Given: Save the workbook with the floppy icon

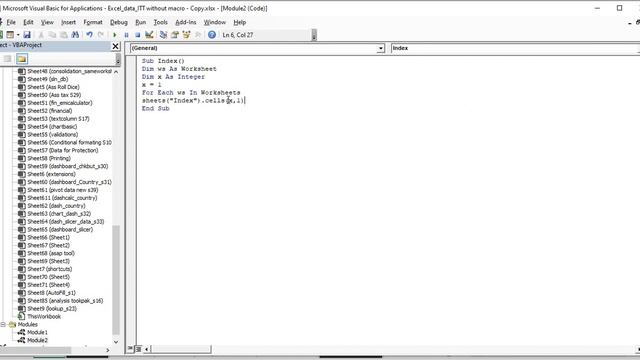Looking at the screenshot, I should point(27,35).
